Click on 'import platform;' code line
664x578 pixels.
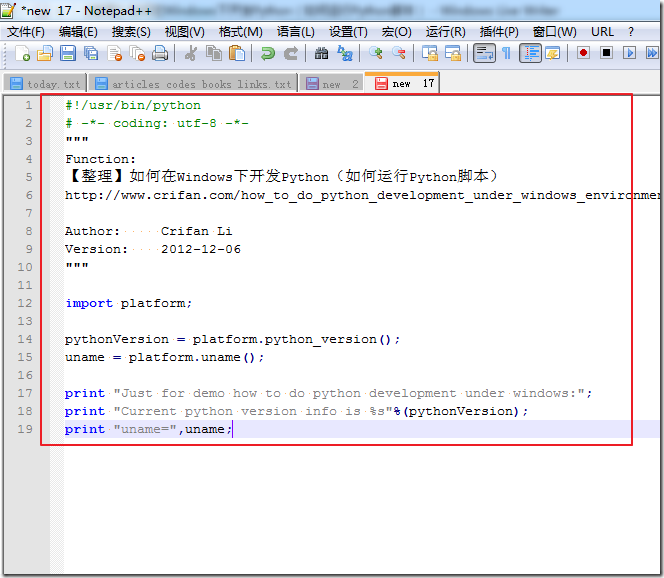tap(128, 303)
